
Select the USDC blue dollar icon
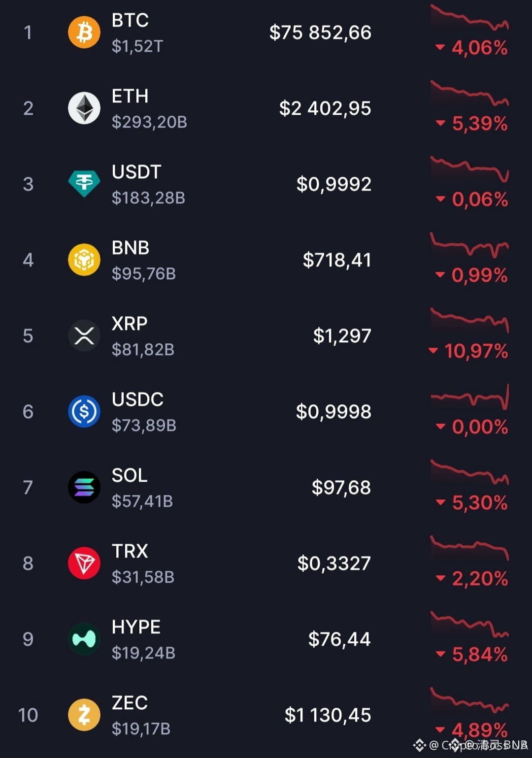click(x=84, y=412)
